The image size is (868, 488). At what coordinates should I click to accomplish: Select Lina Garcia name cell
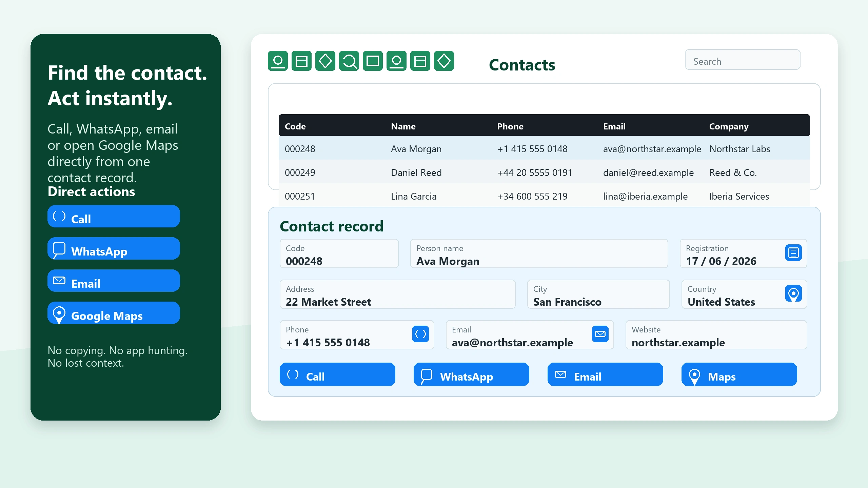click(413, 196)
